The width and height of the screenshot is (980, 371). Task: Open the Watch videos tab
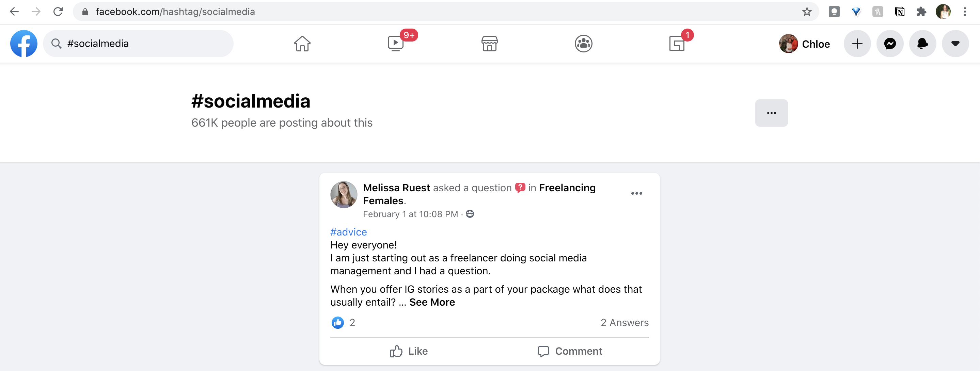396,44
